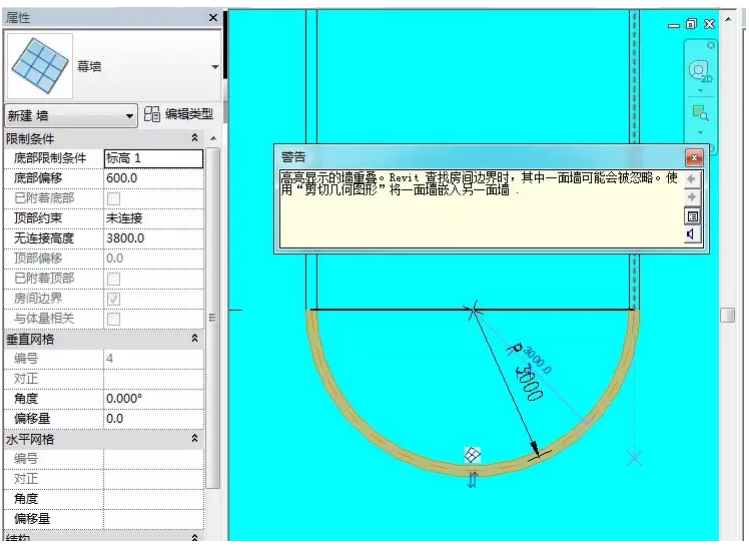749x546 pixels.
Task: Click the previous-warning left arrow
Action: click(x=691, y=179)
